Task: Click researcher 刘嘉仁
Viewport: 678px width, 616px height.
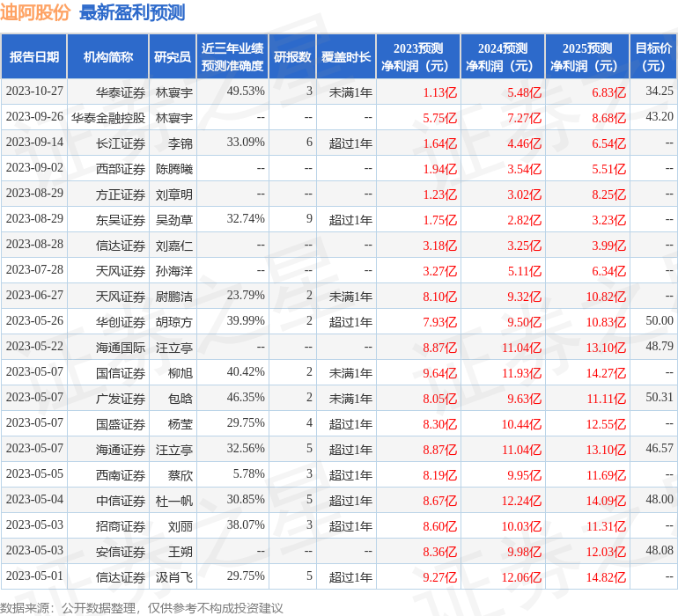Action: (x=174, y=246)
